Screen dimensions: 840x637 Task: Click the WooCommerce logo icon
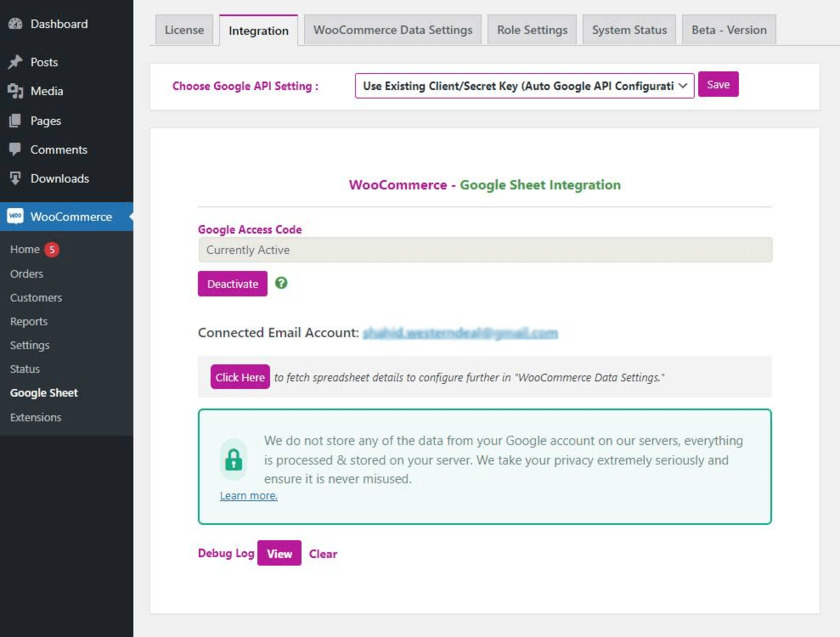(15, 216)
